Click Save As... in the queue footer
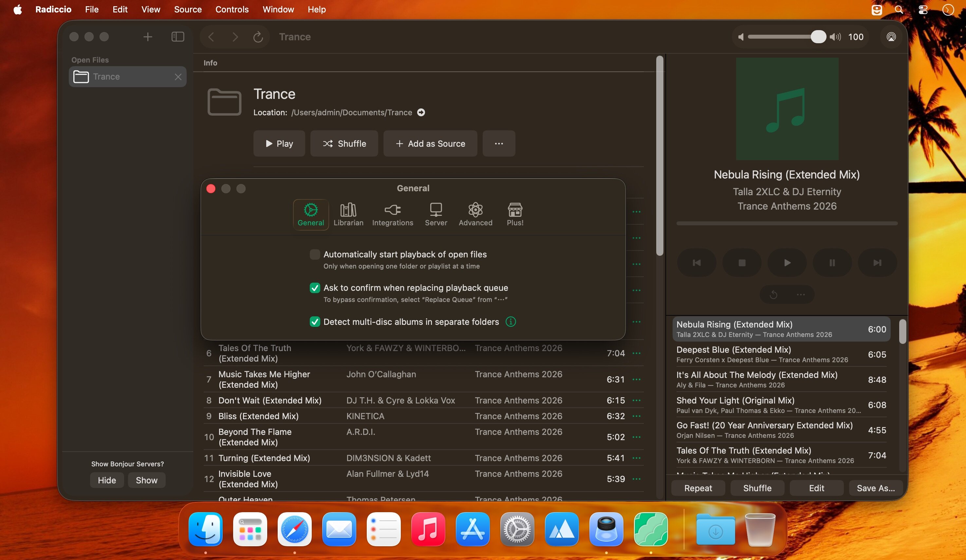Viewport: 966px width, 560px height. click(x=876, y=488)
